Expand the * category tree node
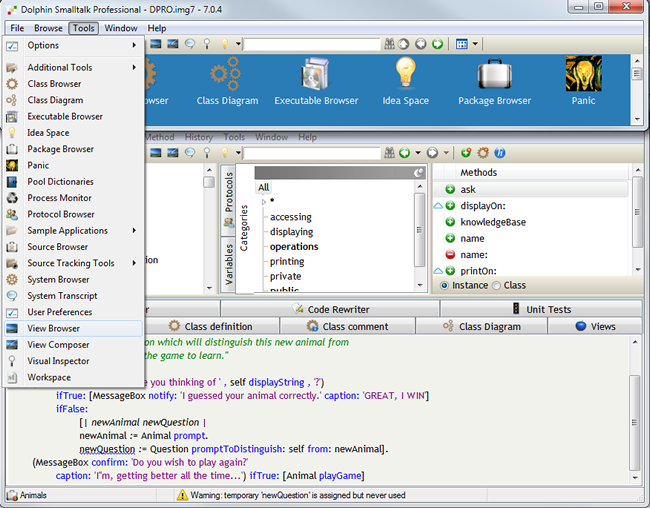650x508 pixels. click(264, 202)
